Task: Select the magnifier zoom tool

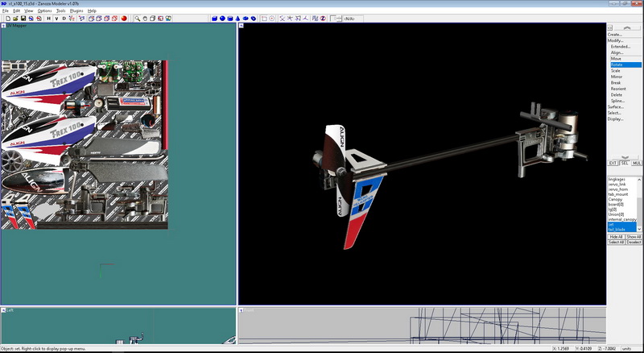Action: click(138, 17)
